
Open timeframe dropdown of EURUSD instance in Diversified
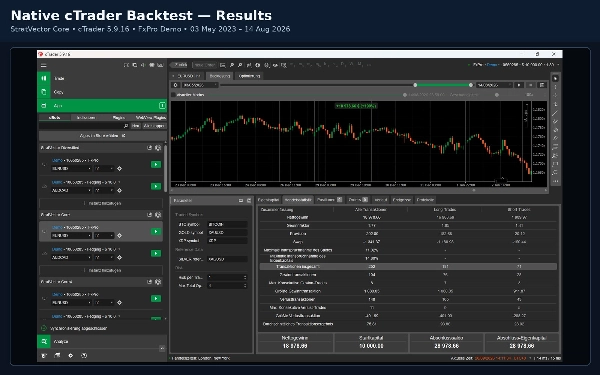tap(104, 168)
